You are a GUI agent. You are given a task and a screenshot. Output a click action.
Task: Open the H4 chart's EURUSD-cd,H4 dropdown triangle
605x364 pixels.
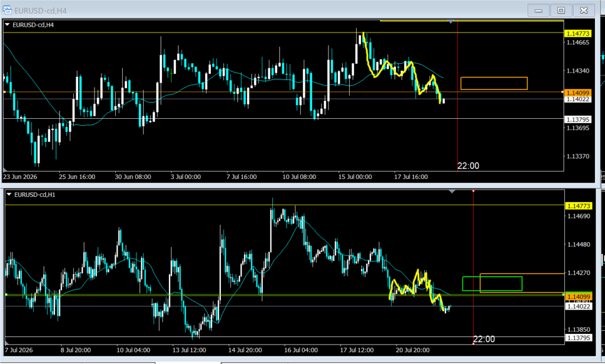click(7, 25)
